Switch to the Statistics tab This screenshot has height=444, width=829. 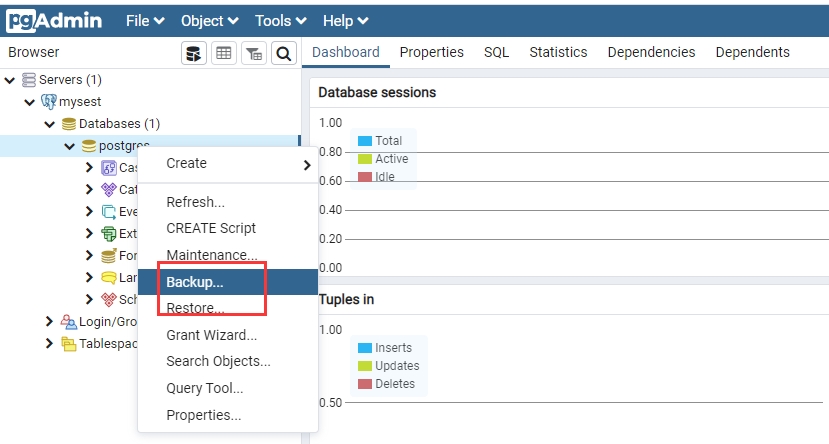click(558, 52)
